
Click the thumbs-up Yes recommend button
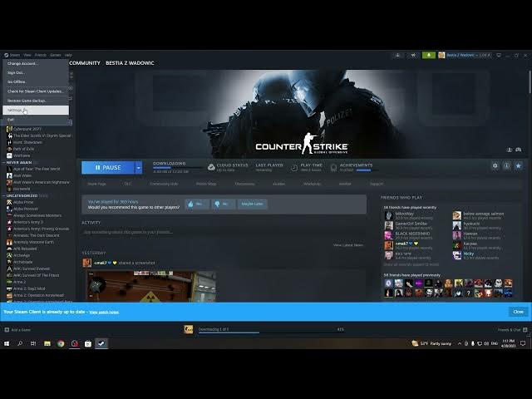197,204
